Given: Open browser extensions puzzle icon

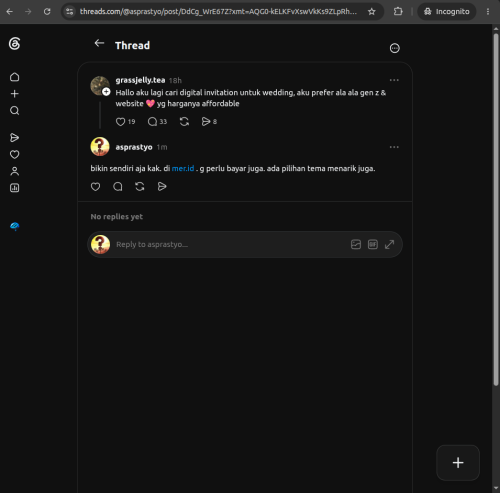Looking at the screenshot, I should coord(398,12).
